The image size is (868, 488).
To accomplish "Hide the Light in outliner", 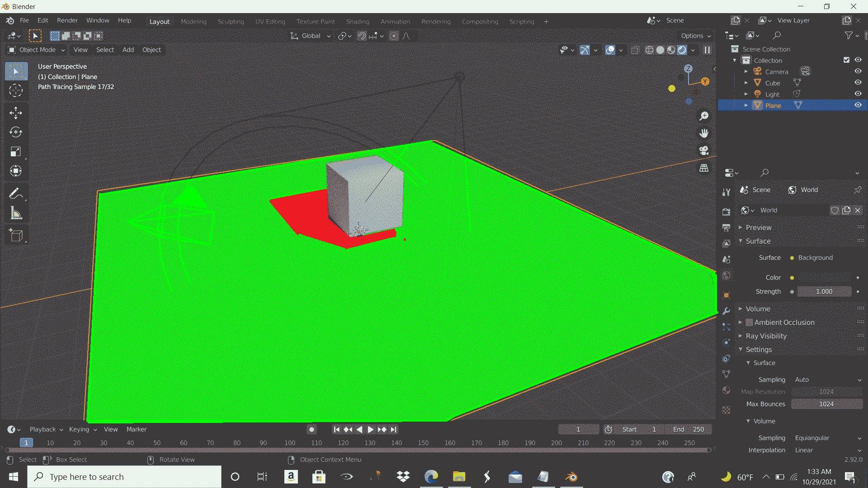I will pos(858,94).
